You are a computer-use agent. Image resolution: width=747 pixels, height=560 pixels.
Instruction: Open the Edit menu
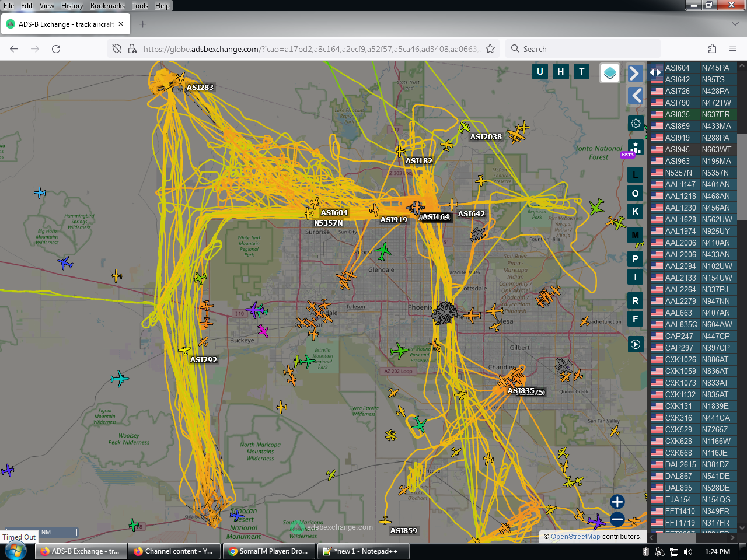27,6
